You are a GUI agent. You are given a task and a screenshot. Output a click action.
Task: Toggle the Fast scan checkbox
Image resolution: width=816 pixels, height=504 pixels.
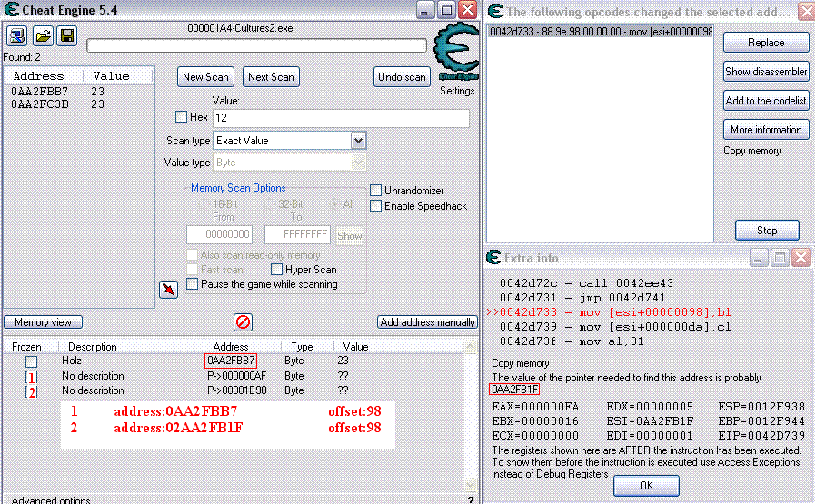(193, 270)
